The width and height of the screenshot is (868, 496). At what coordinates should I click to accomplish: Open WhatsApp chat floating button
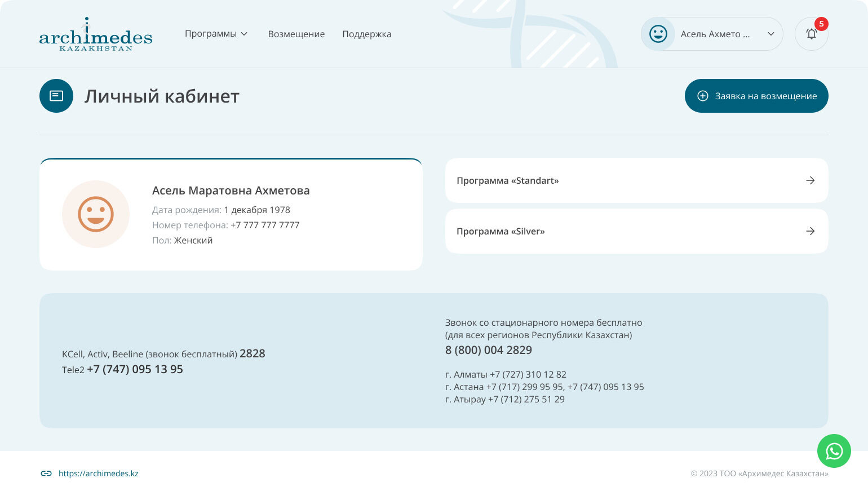[x=834, y=451]
